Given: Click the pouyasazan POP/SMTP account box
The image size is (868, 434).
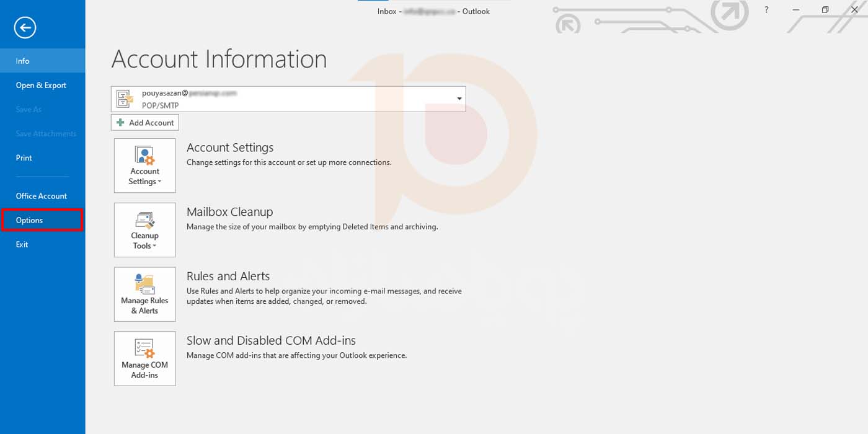Looking at the screenshot, I should tap(288, 99).
